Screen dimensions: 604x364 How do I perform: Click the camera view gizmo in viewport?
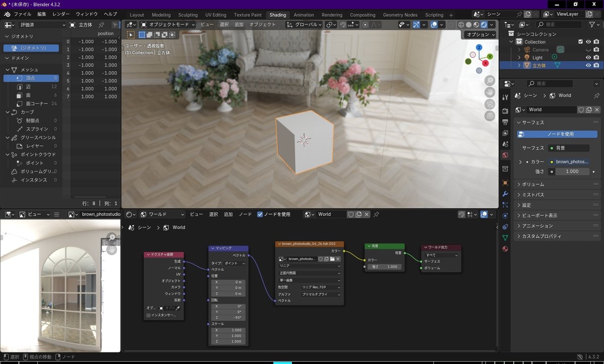(490, 104)
